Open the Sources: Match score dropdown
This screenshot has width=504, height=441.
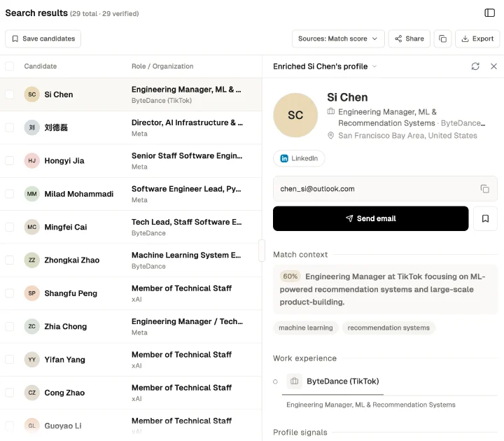[x=338, y=38]
